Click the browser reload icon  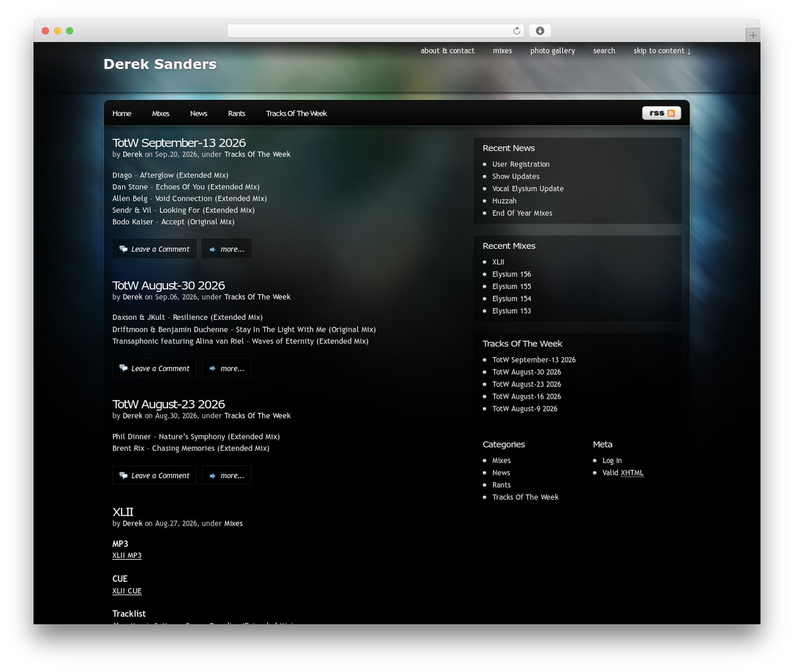tap(517, 31)
